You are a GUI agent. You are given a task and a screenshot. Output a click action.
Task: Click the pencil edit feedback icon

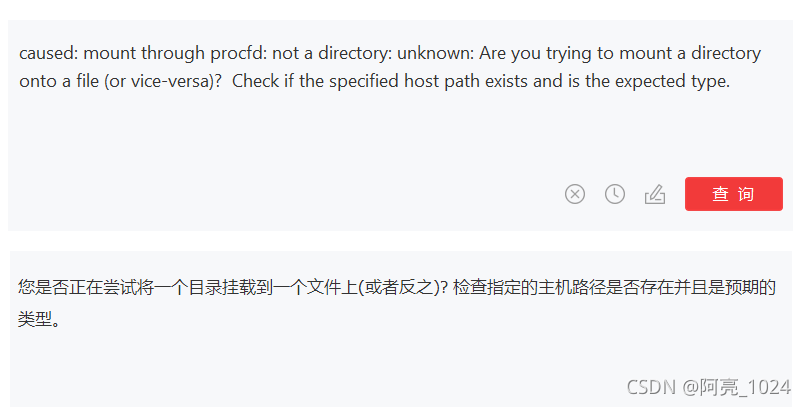coord(655,194)
